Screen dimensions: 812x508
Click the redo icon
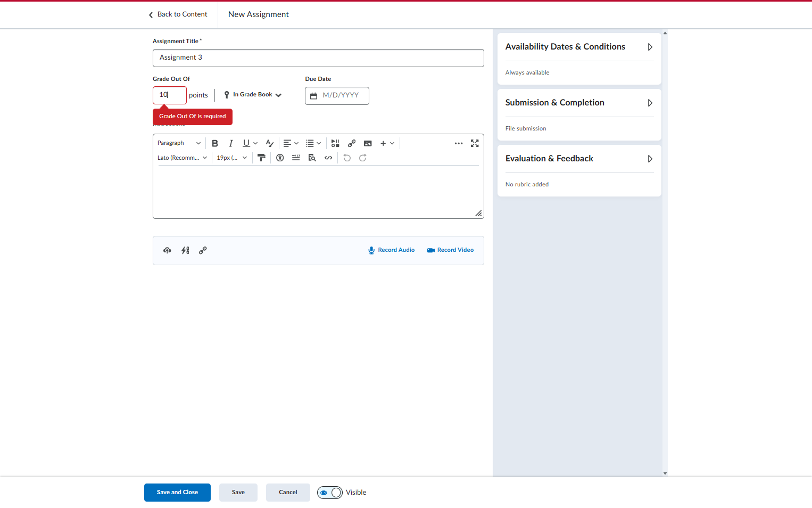tap(363, 158)
